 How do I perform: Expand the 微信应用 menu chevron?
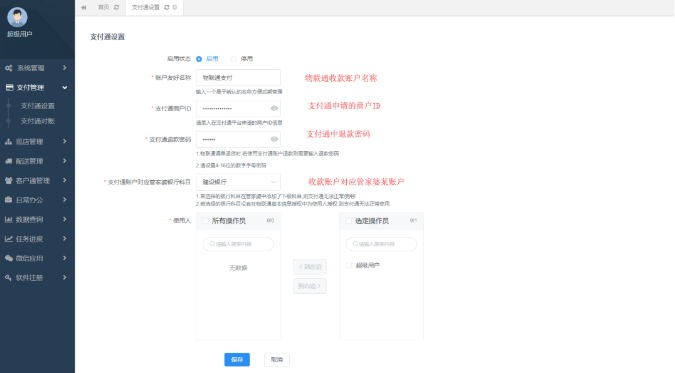(x=65, y=258)
